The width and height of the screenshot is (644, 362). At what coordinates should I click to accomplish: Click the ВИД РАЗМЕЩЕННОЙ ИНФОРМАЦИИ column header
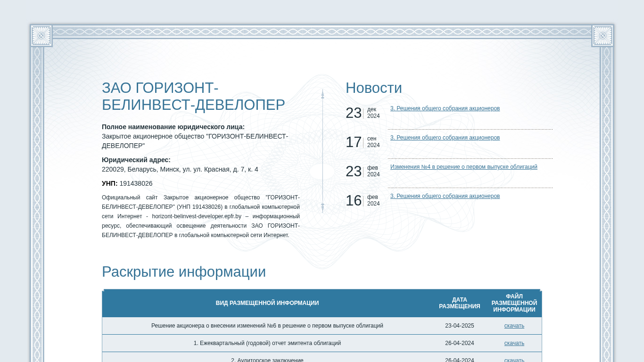pos(267,303)
